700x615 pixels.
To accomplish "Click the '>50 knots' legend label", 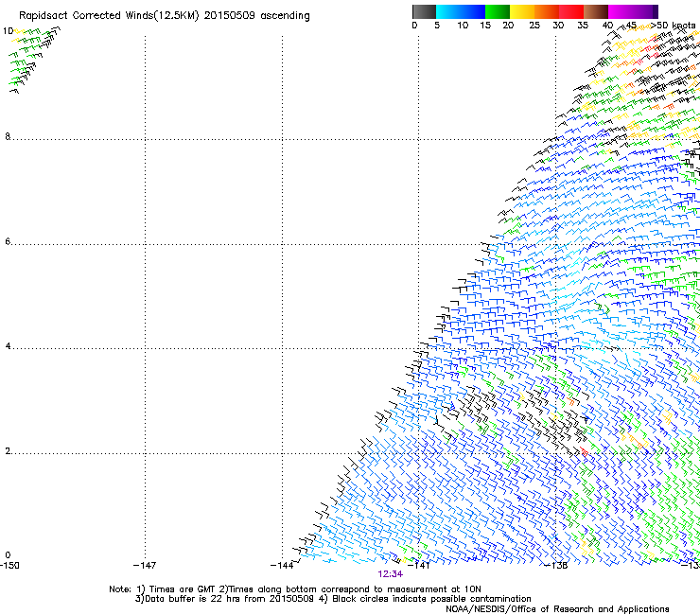I will pyautogui.click(x=674, y=26).
